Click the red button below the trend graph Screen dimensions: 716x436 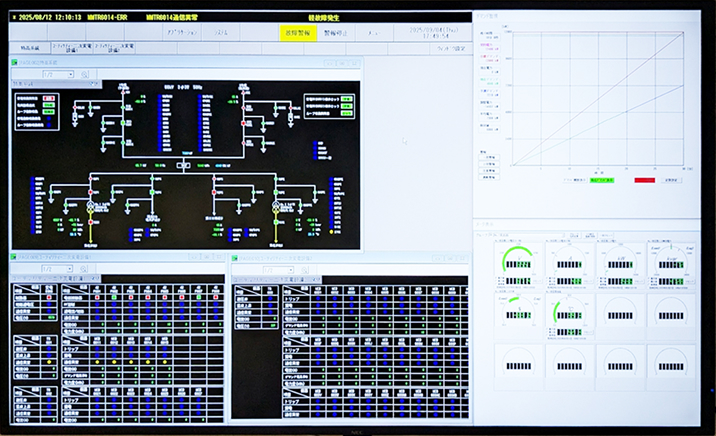643,180
